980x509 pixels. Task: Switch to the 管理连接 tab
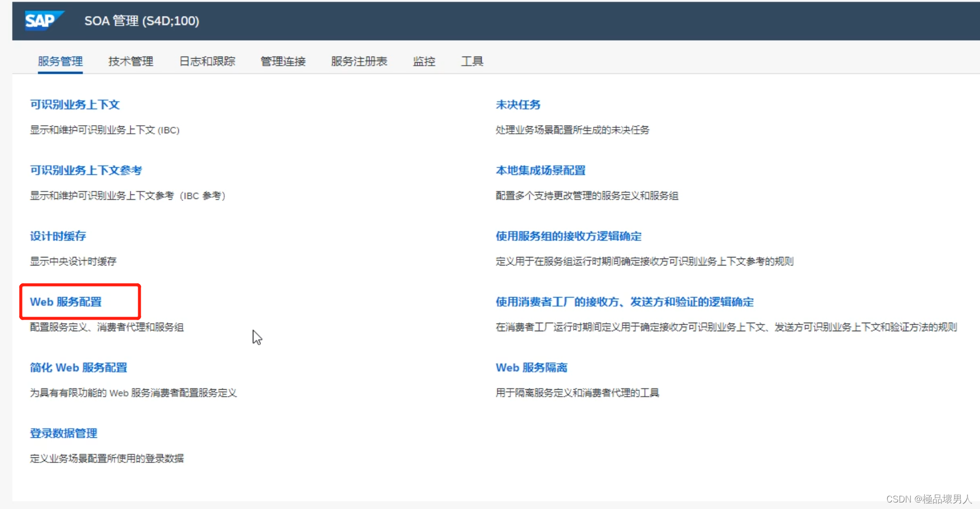click(x=282, y=61)
